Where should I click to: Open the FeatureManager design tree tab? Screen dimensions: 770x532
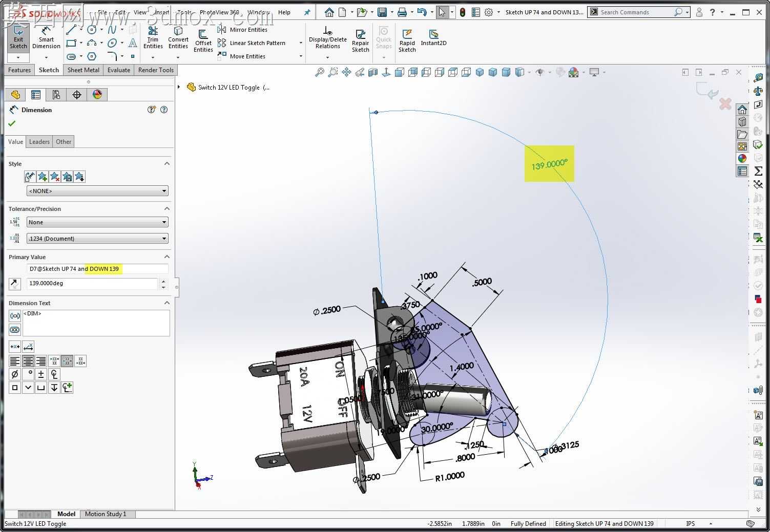[15, 95]
